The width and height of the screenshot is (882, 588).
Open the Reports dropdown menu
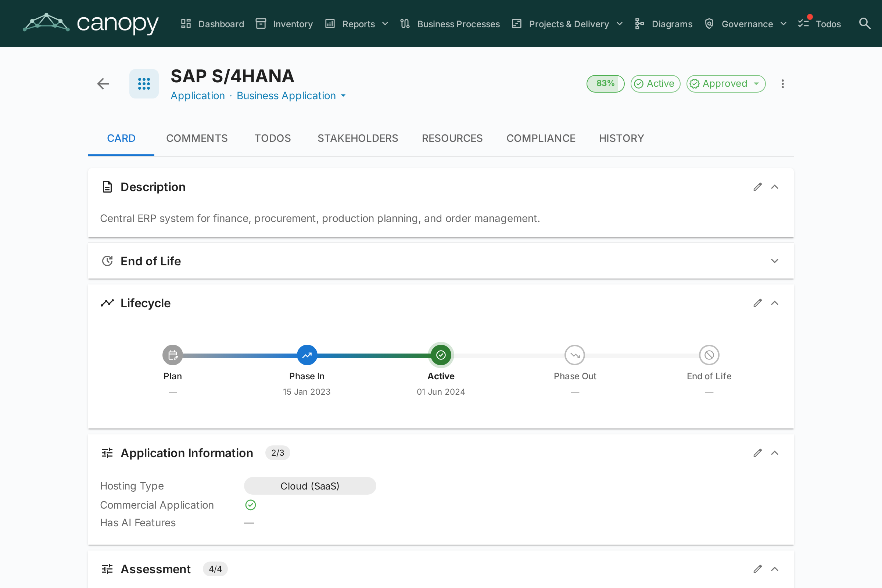click(356, 24)
